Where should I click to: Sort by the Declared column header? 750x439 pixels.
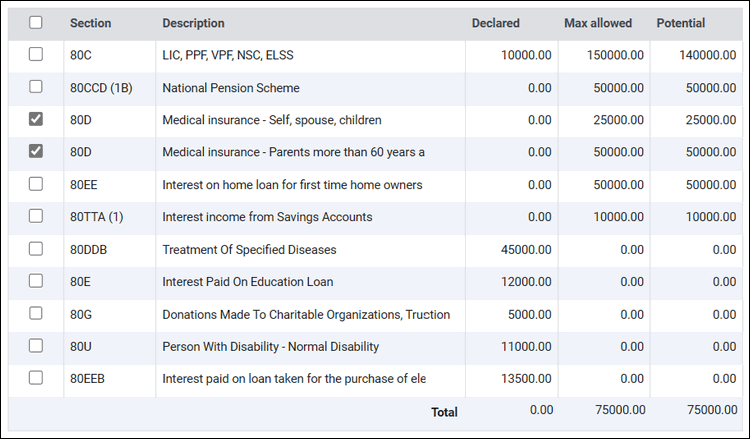coord(496,23)
